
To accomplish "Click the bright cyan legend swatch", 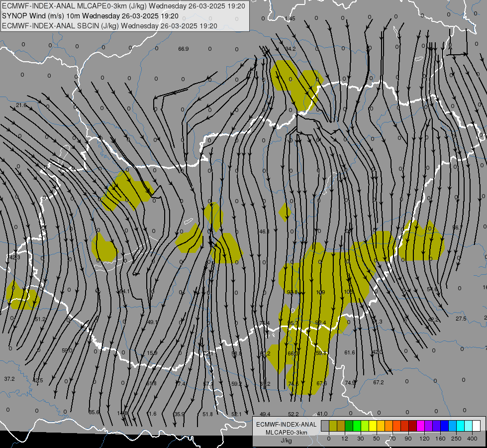I will (x=460, y=426).
